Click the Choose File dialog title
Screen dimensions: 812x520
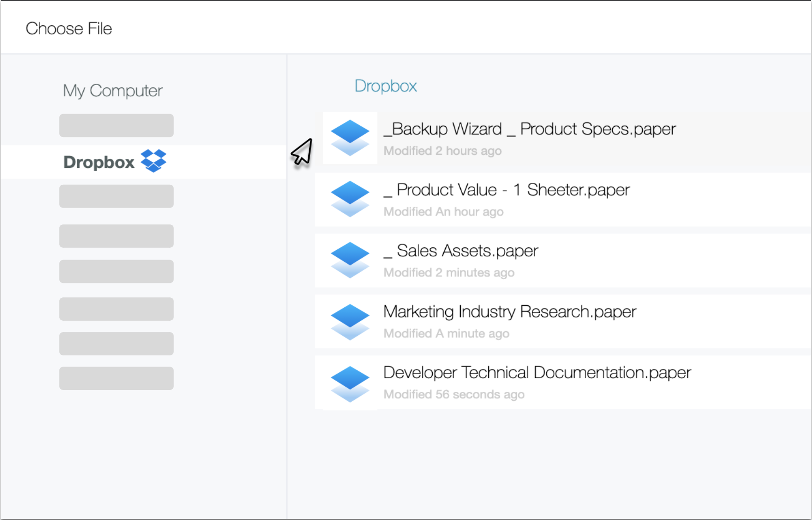pos(69,29)
